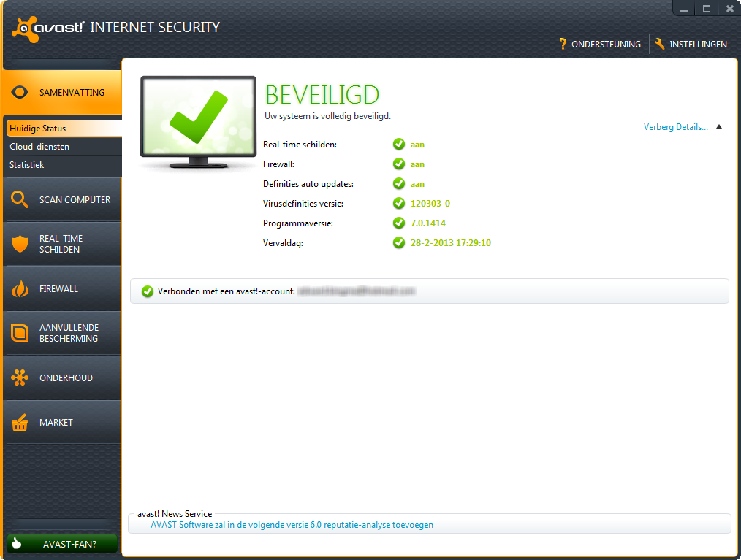Close the avast! window
Image resolution: width=741 pixels, height=560 pixels.
(x=729, y=9)
